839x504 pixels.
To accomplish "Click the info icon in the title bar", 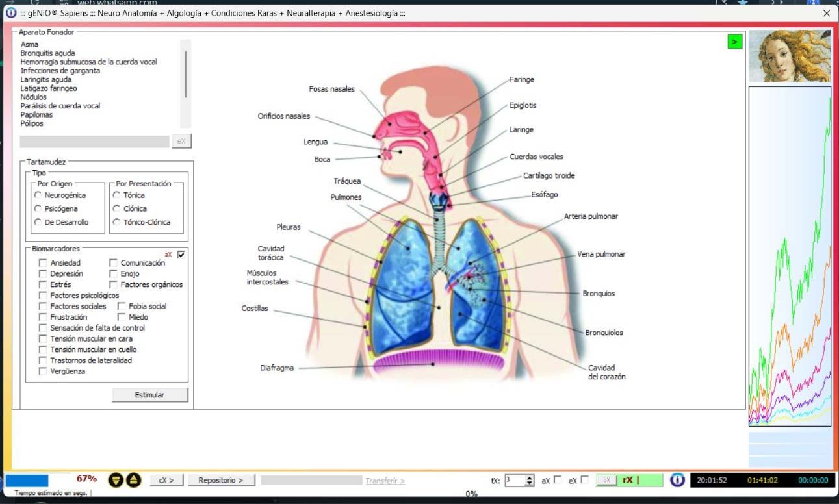I will (10, 13).
